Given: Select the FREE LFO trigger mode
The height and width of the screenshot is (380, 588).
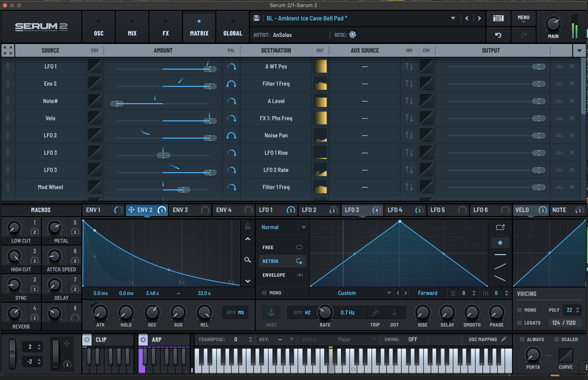Looking at the screenshot, I should 282,247.
